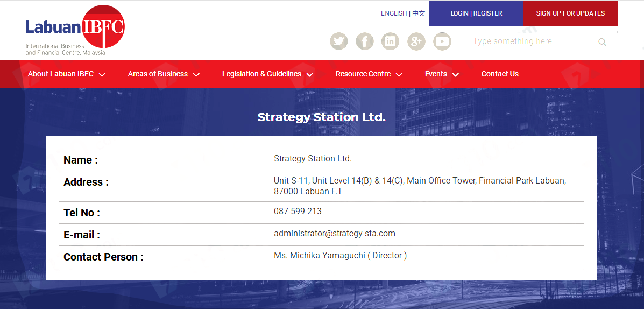The height and width of the screenshot is (309, 644).
Task: Click the 'Contact Person :' label
Action: (103, 257)
